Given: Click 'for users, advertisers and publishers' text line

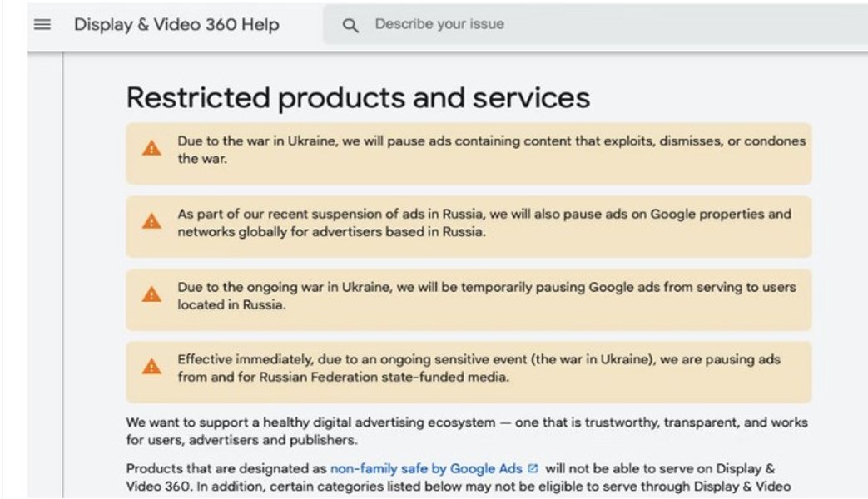Looking at the screenshot, I should 241,439.
